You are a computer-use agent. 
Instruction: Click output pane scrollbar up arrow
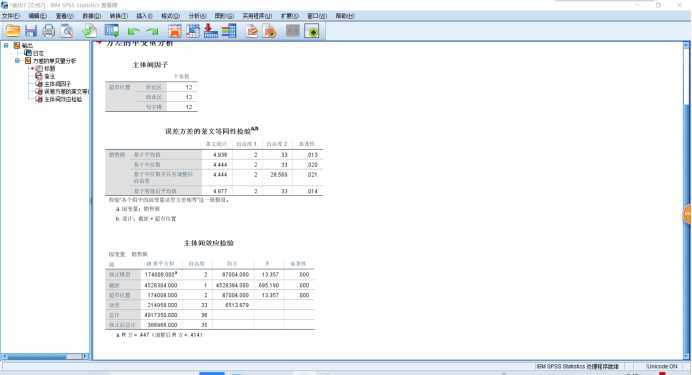pos(686,45)
